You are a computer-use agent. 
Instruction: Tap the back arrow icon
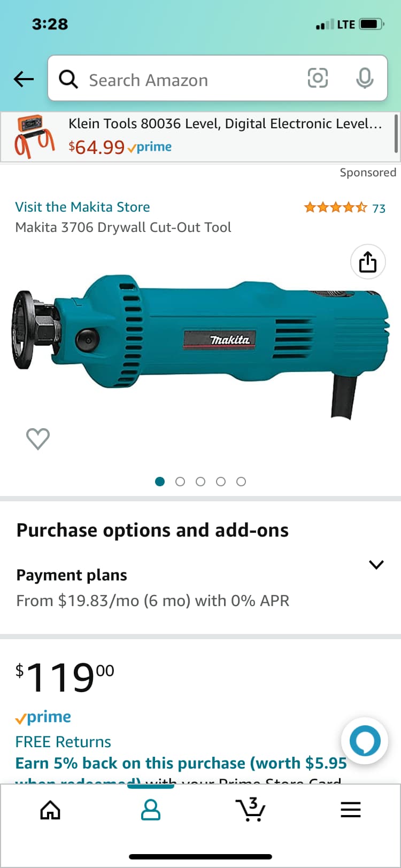[24, 80]
